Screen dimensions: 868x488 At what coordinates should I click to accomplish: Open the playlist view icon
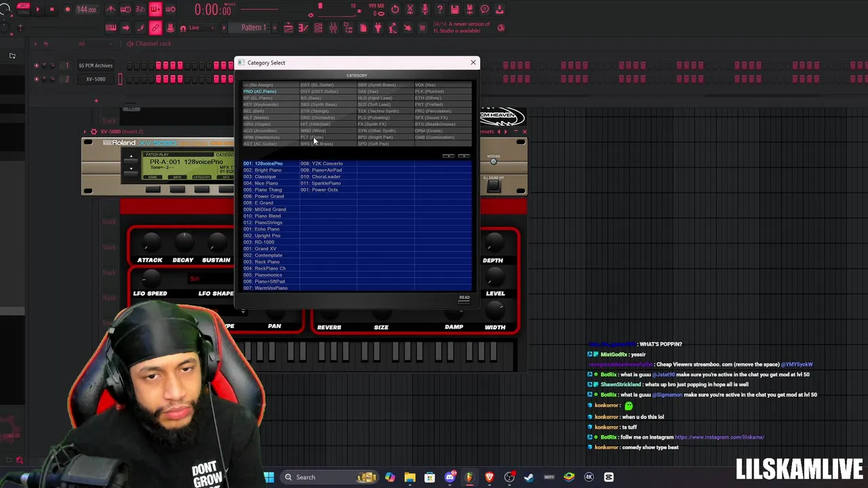tap(288, 27)
